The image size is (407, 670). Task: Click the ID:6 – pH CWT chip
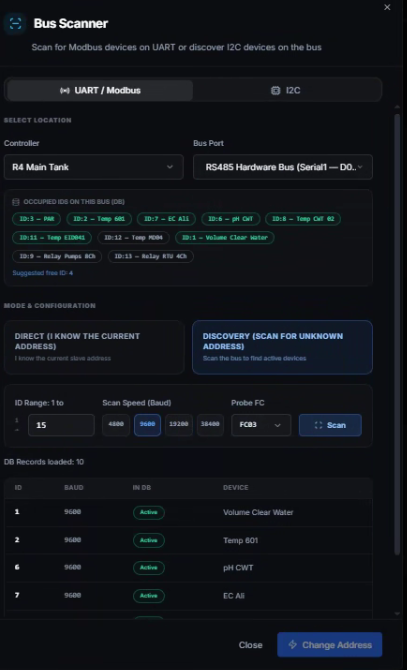coord(230,219)
